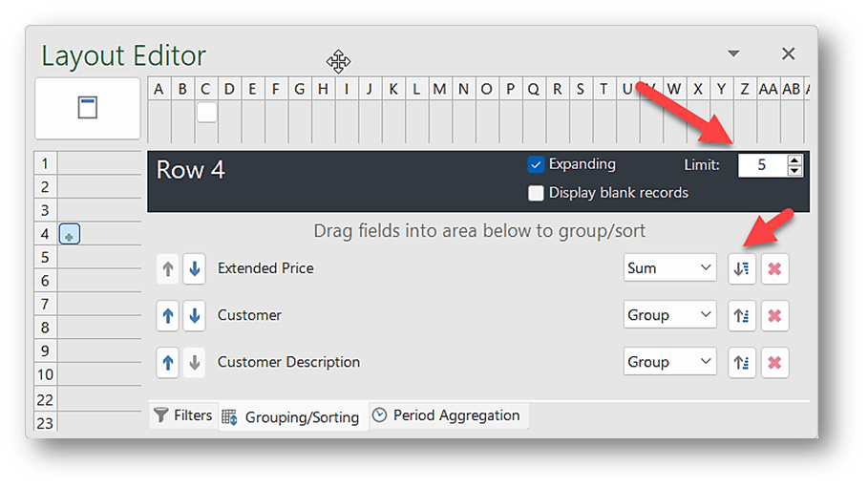Open the Period Aggregation tab

click(447, 415)
